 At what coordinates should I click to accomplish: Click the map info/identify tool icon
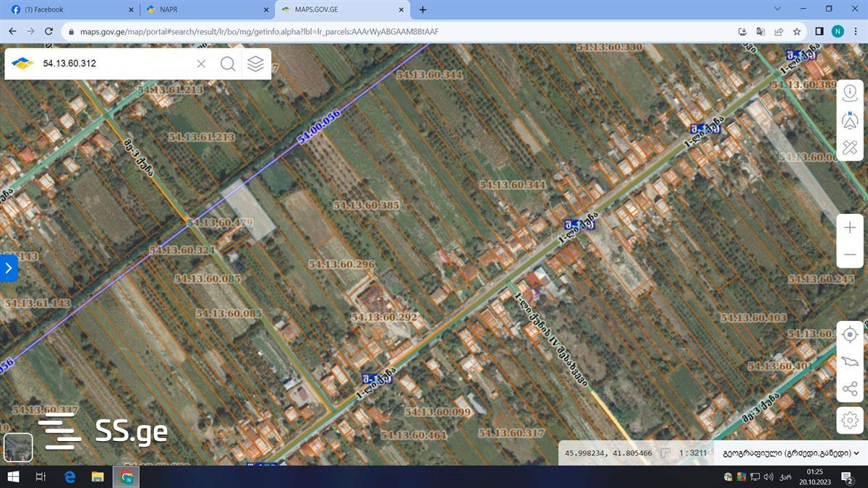pyautogui.click(x=850, y=94)
